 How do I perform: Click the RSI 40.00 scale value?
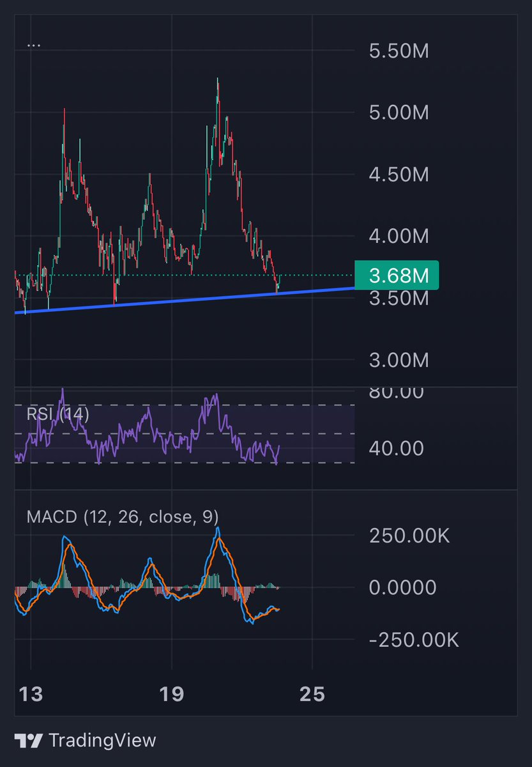[397, 448]
